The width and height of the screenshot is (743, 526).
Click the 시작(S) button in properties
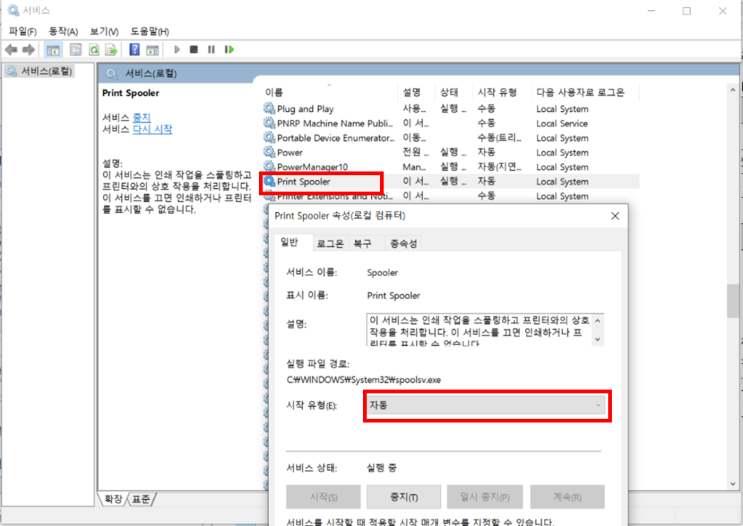324,497
